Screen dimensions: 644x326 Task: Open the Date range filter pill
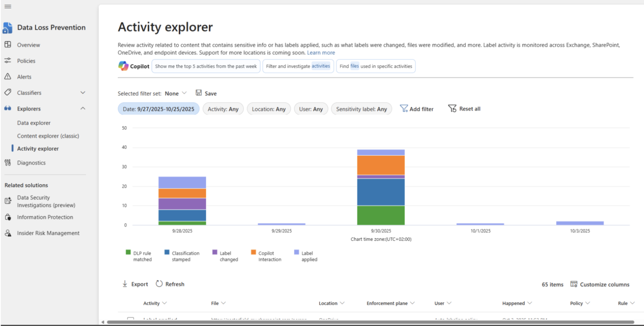click(x=159, y=109)
